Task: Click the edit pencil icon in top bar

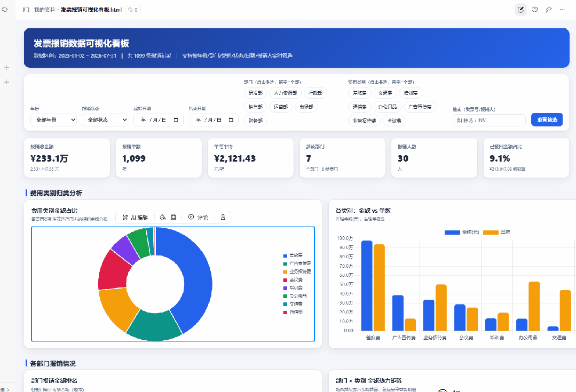Action: point(520,10)
